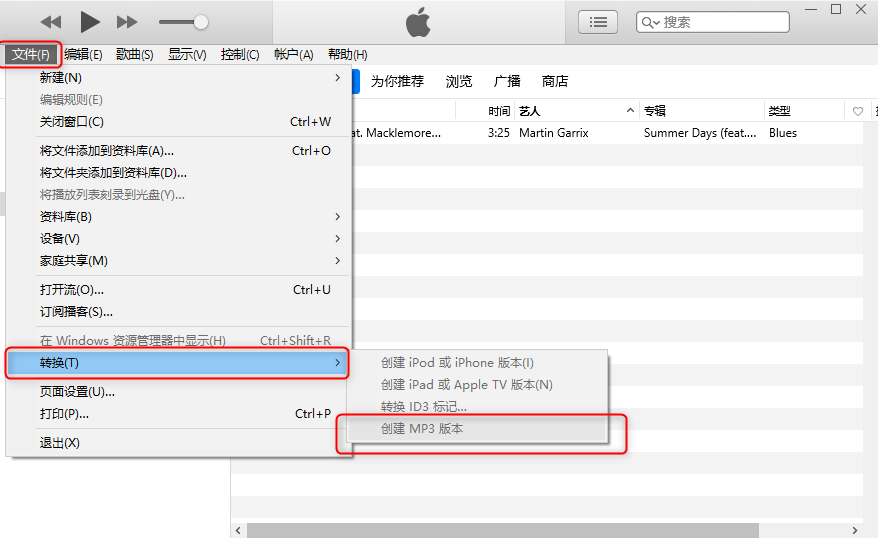Click the horizontal scrollbar thumb
878x538 pixels.
pos(503,530)
